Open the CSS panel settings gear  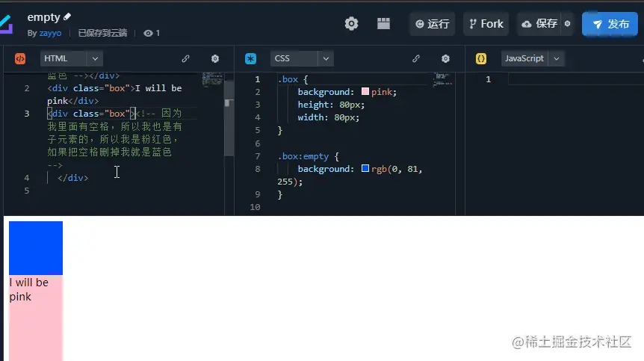coord(445,59)
